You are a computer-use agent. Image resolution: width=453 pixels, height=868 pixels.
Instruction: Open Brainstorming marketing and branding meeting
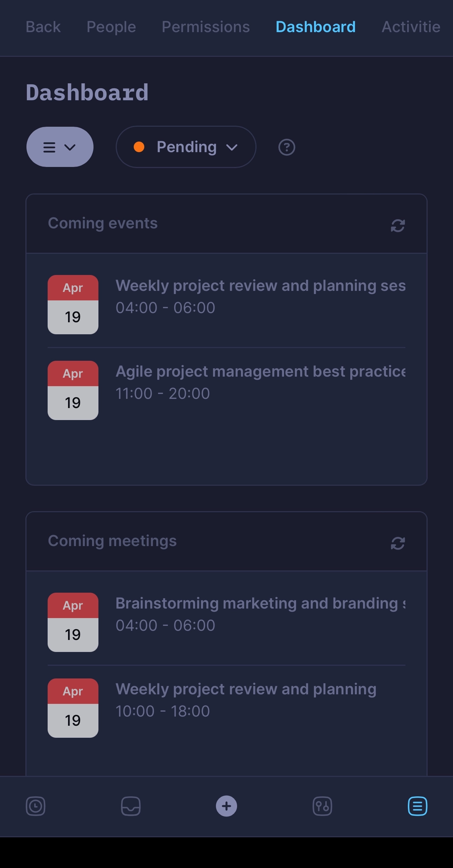click(x=260, y=603)
